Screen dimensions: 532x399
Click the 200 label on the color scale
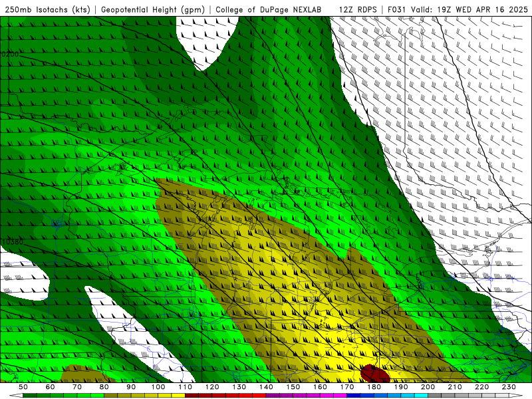click(428, 387)
